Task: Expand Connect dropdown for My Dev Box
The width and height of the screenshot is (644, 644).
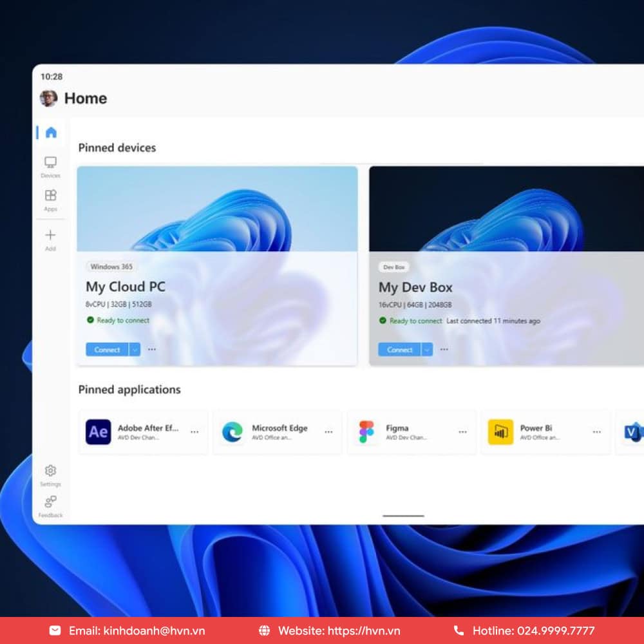Action: (427, 350)
